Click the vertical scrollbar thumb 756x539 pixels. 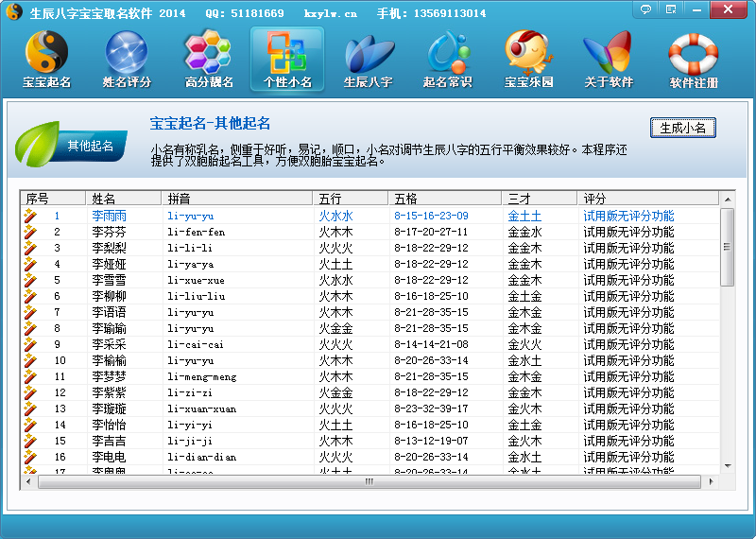(727, 246)
